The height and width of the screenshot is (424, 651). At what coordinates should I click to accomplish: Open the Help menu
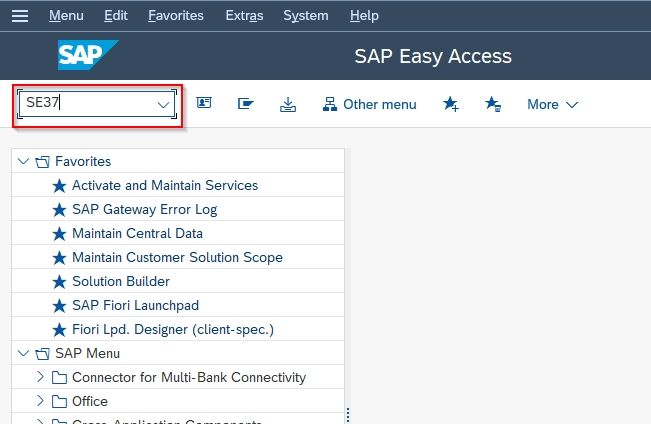click(x=364, y=16)
